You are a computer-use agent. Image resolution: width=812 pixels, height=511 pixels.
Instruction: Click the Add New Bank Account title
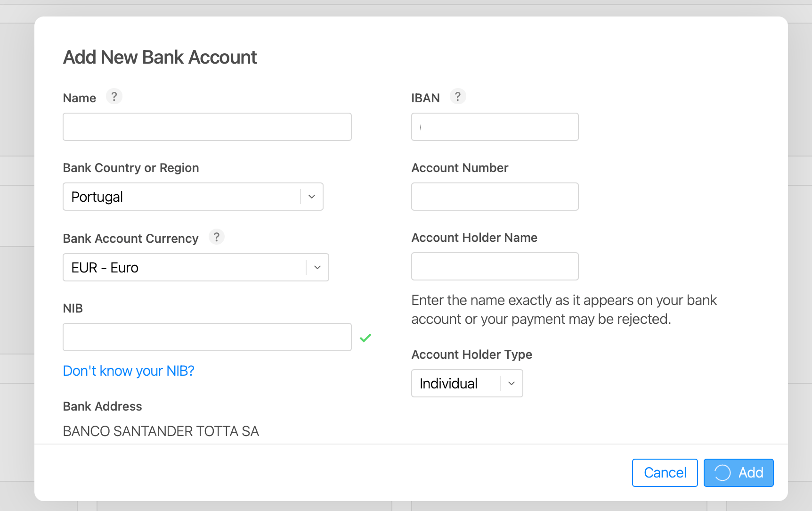[x=160, y=57]
